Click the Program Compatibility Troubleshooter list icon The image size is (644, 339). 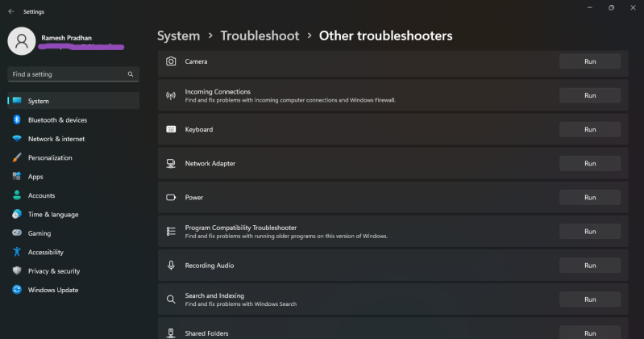click(171, 231)
